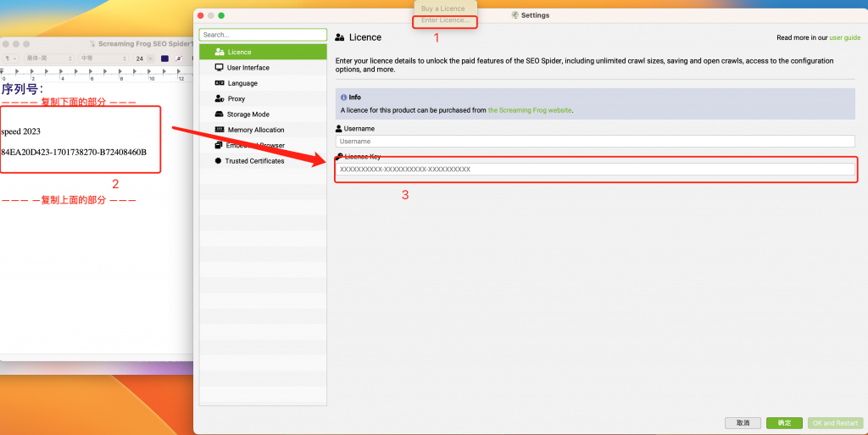
Task: Open the 黑体-简 font family dropdown
Action: pos(48,59)
